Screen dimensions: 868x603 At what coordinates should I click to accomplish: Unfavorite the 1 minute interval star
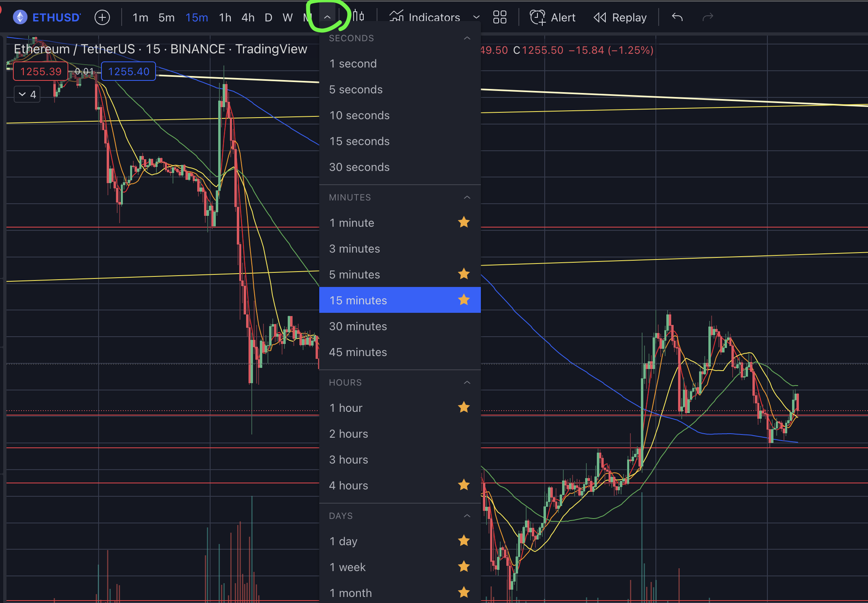[464, 222]
